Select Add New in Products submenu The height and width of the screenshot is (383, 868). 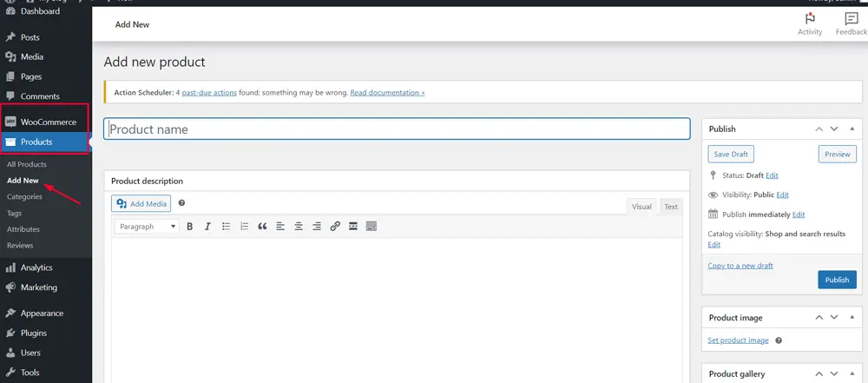pyautogui.click(x=23, y=180)
